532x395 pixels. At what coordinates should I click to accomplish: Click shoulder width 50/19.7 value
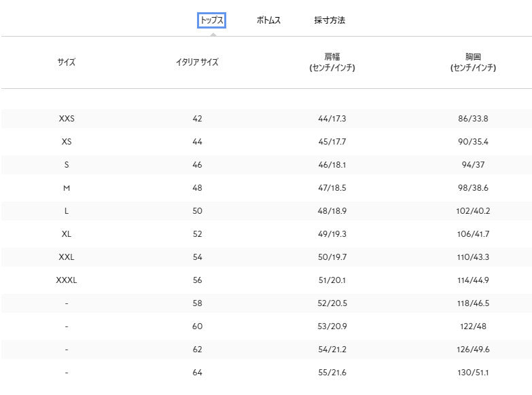click(x=332, y=257)
